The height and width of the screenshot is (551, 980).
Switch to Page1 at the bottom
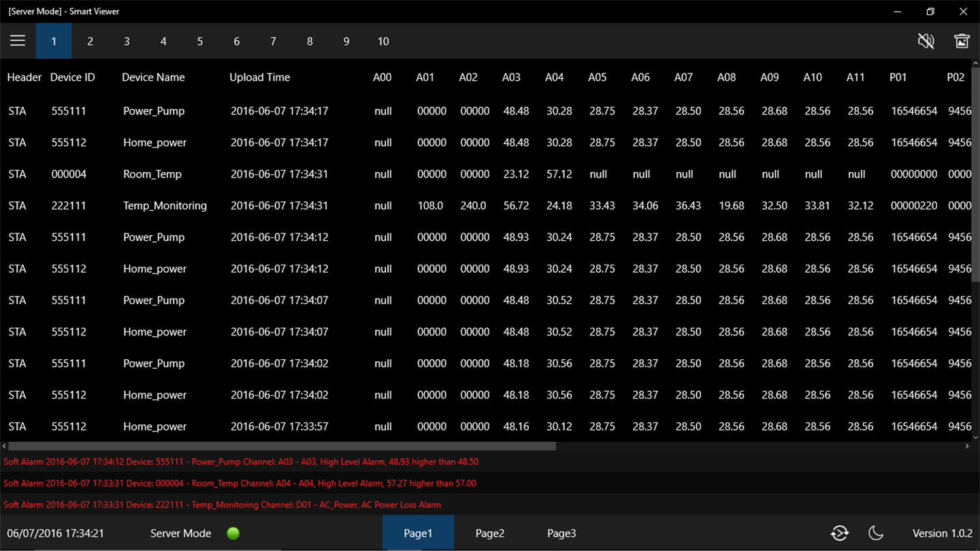pyautogui.click(x=418, y=533)
